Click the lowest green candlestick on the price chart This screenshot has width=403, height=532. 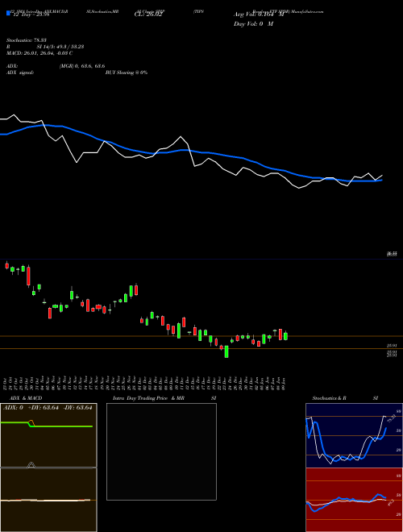click(226, 351)
